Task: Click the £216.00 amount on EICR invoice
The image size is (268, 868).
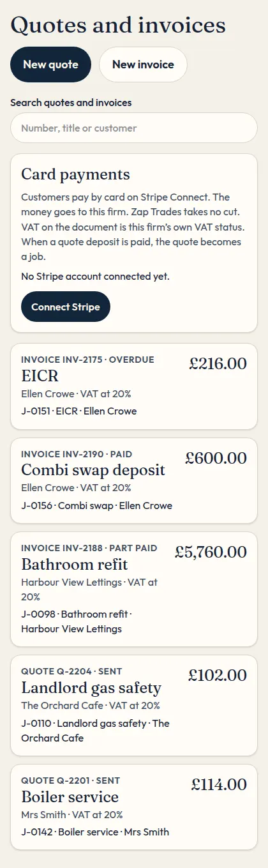Action: click(218, 363)
